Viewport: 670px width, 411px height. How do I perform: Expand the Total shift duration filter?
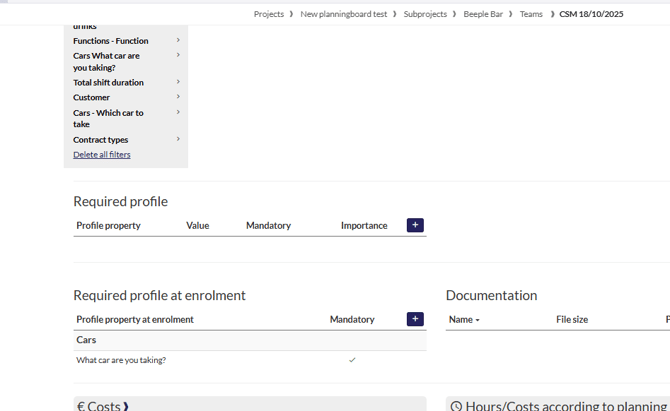pyautogui.click(x=178, y=82)
